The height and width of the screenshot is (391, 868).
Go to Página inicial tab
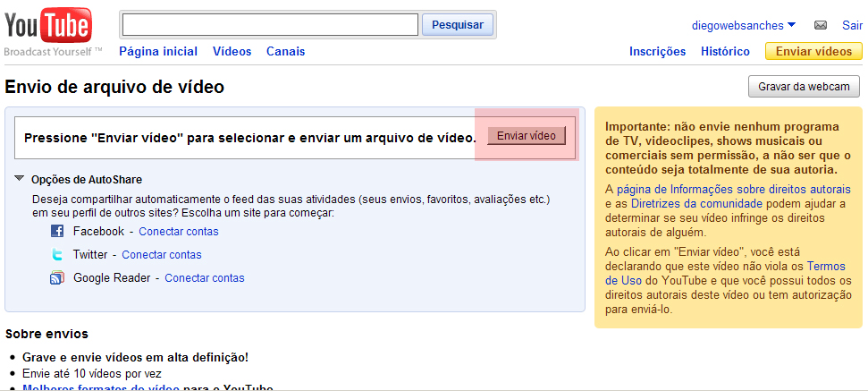click(x=158, y=52)
